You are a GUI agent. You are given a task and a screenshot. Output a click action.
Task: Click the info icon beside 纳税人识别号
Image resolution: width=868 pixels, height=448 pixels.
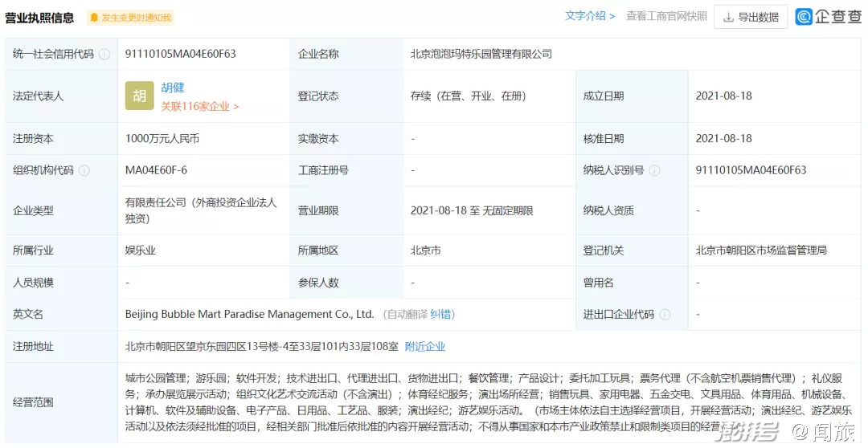(x=654, y=170)
